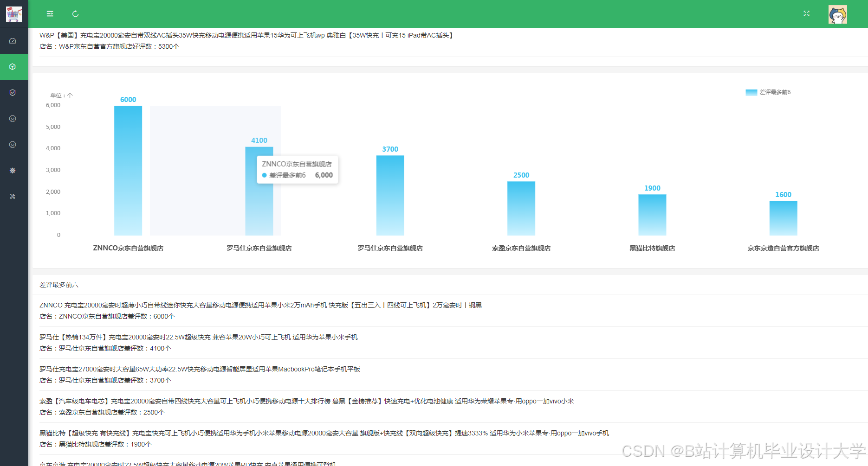This screenshot has width=868, height=466.
Task: Click the 4100 bar in the chart
Action: point(259,191)
